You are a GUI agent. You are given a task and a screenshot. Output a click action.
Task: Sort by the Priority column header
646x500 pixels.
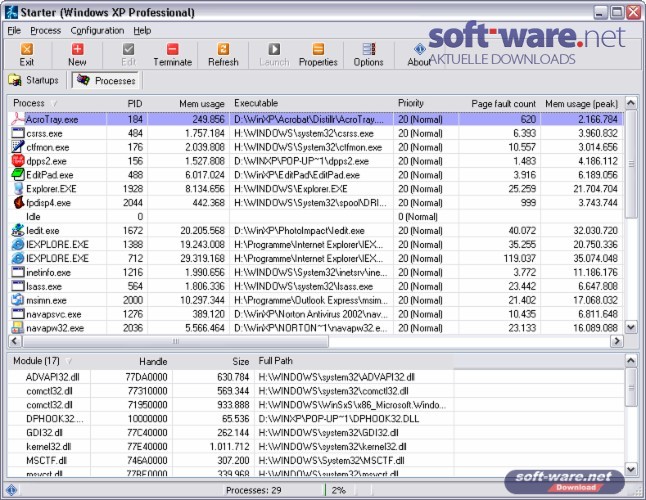point(426,103)
